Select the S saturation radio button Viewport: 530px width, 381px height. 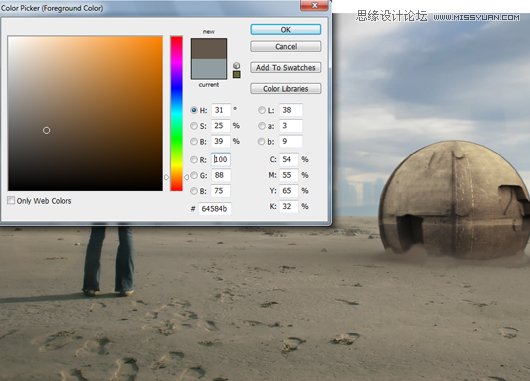194,126
